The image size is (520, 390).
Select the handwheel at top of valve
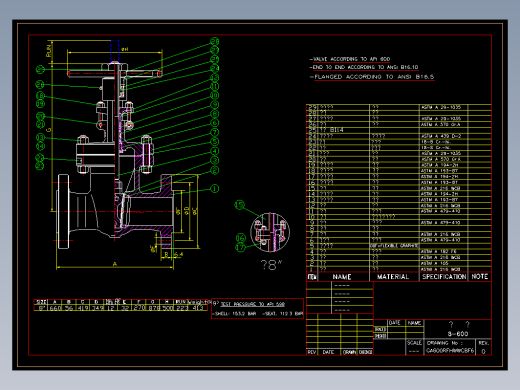115,74
